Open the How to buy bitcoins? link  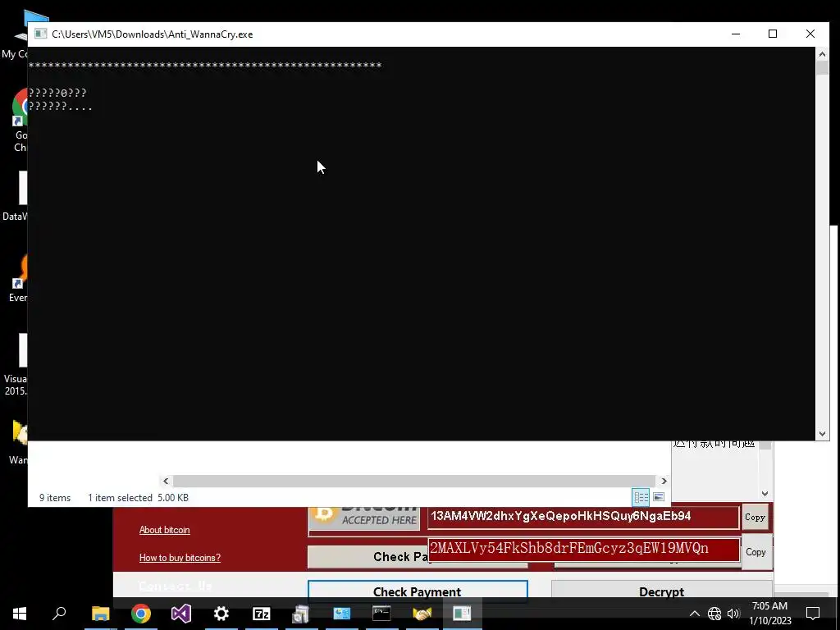pos(180,558)
